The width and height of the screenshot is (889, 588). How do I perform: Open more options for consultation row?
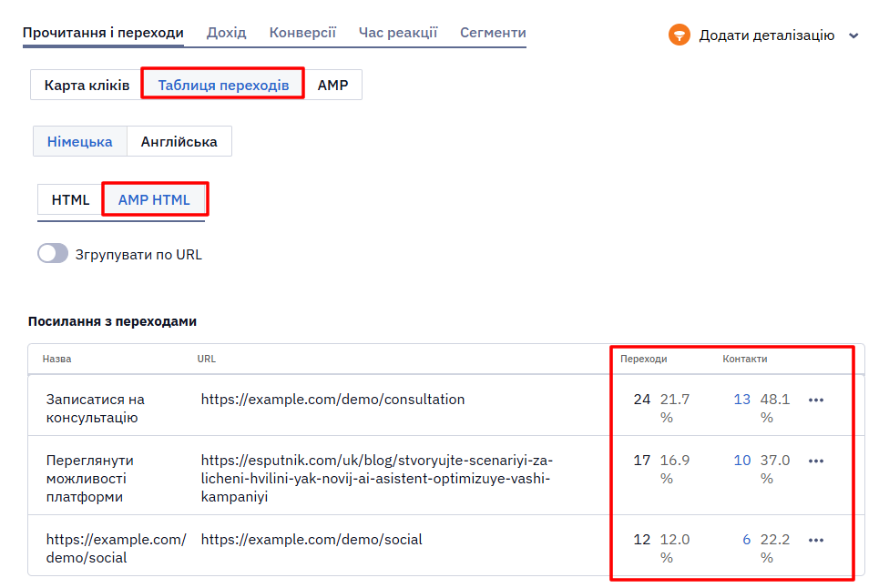816,400
